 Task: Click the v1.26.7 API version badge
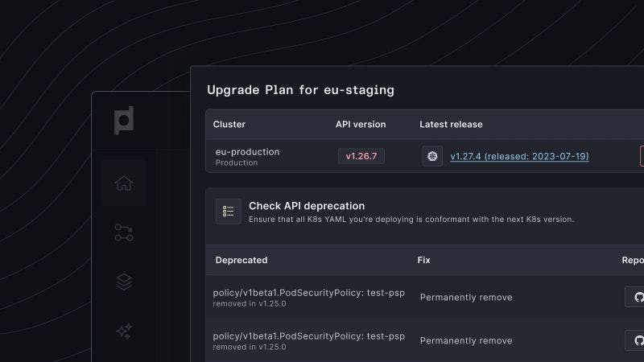coord(361,156)
